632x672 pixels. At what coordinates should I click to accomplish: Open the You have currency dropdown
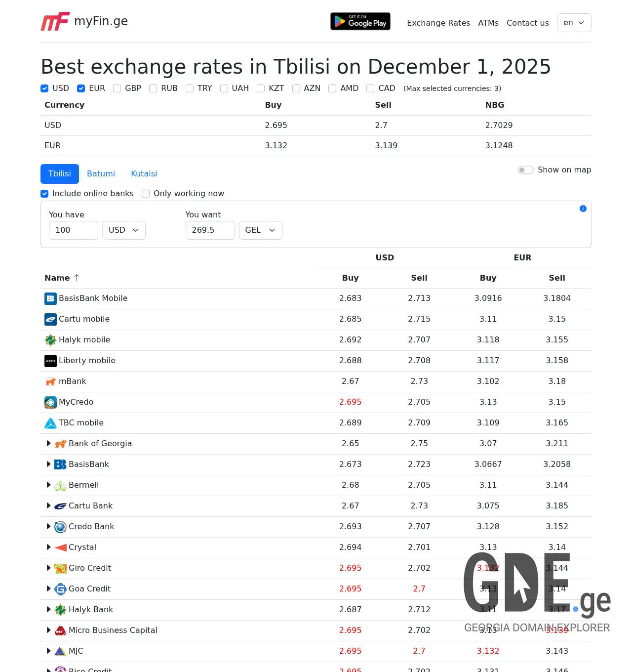pos(123,230)
